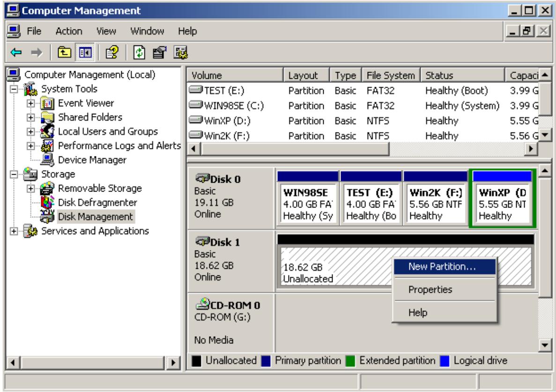The image size is (556, 392).
Task: Expand the Local Users and Groups node
Action: click(30, 132)
